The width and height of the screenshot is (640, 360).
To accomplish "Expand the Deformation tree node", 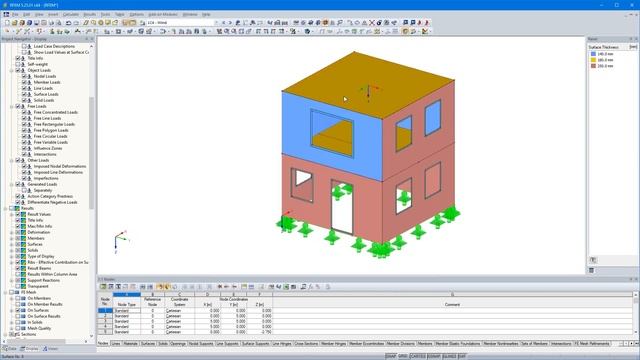I will tap(12, 232).
